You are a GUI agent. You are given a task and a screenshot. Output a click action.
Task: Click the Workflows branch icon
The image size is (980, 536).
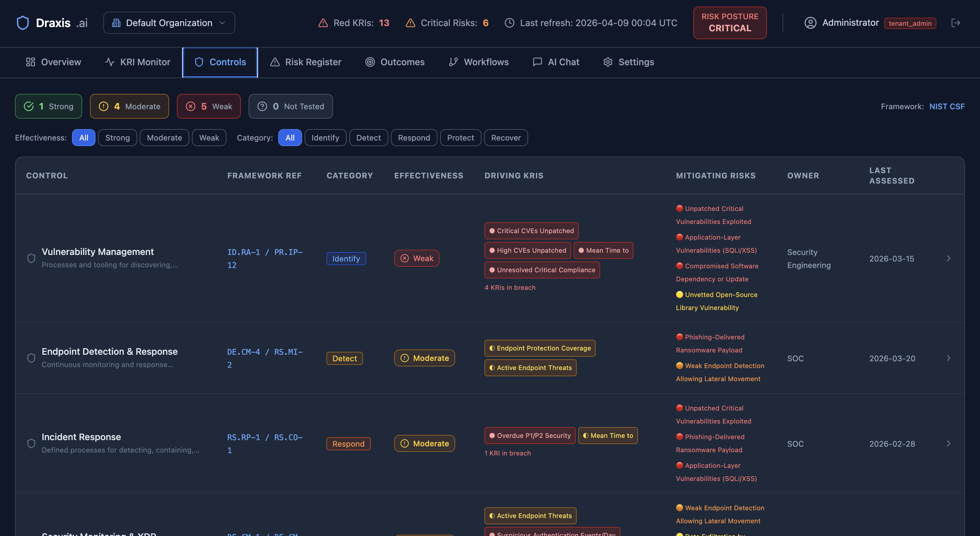click(x=453, y=62)
